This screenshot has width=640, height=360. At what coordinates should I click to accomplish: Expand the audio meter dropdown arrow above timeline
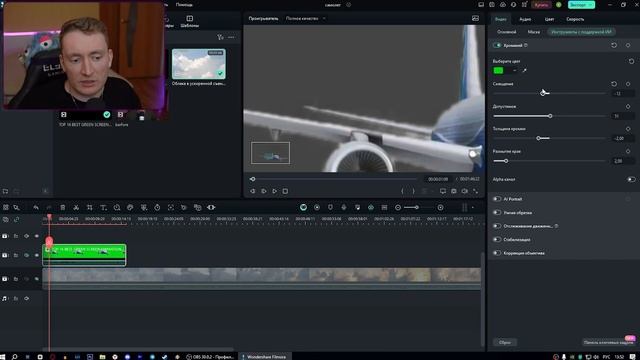[473, 207]
